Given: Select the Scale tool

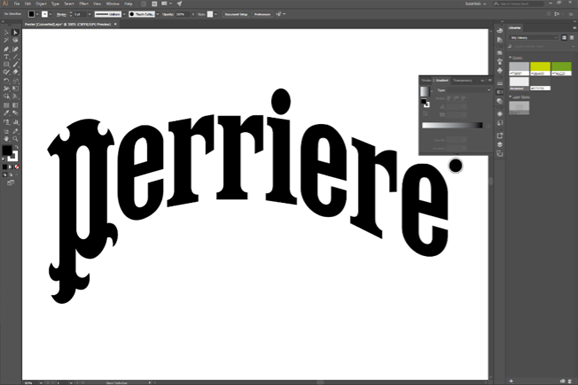Looking at the screenshot, I should tap(15, 81).
